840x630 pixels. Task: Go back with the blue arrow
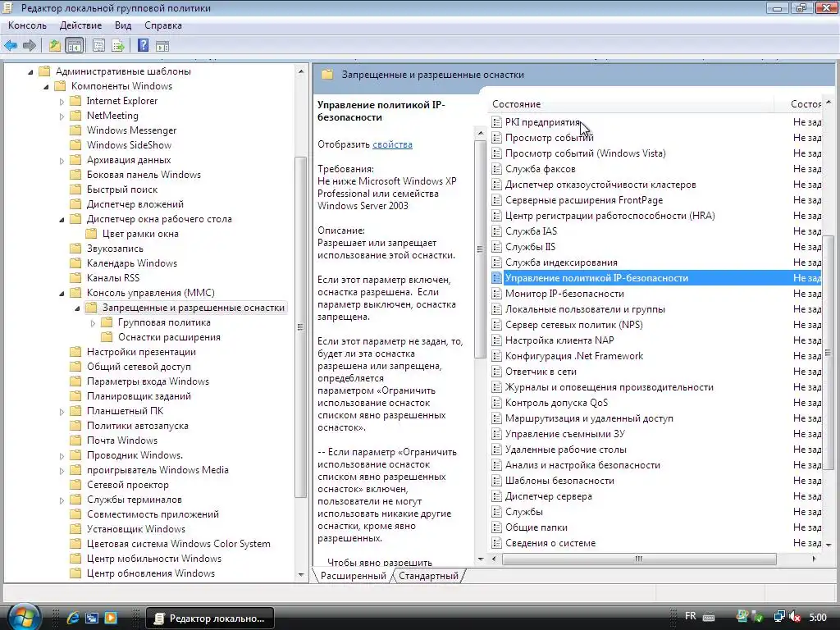[11, 46]
